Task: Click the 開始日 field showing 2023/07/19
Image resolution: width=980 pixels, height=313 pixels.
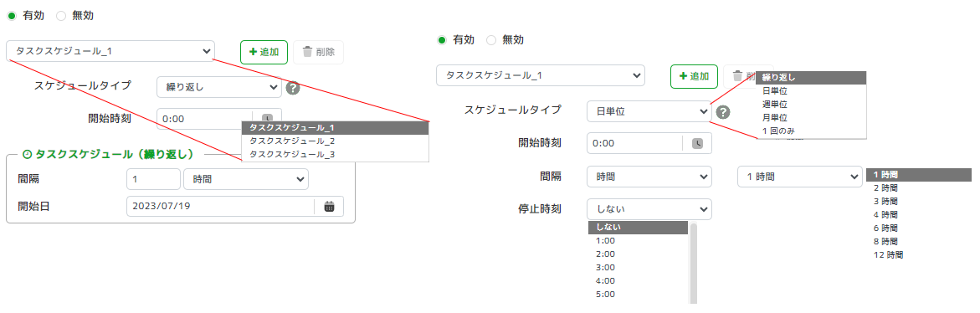Action: (235, 207)
